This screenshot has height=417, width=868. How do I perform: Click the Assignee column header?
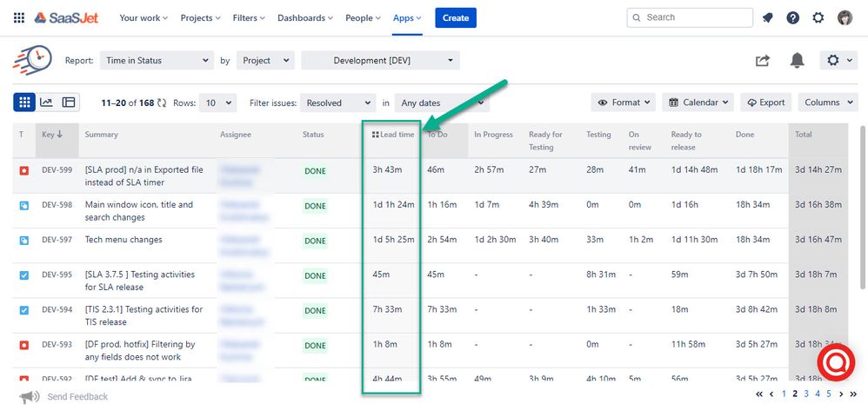pyautogui.click(x=236, y=135)
